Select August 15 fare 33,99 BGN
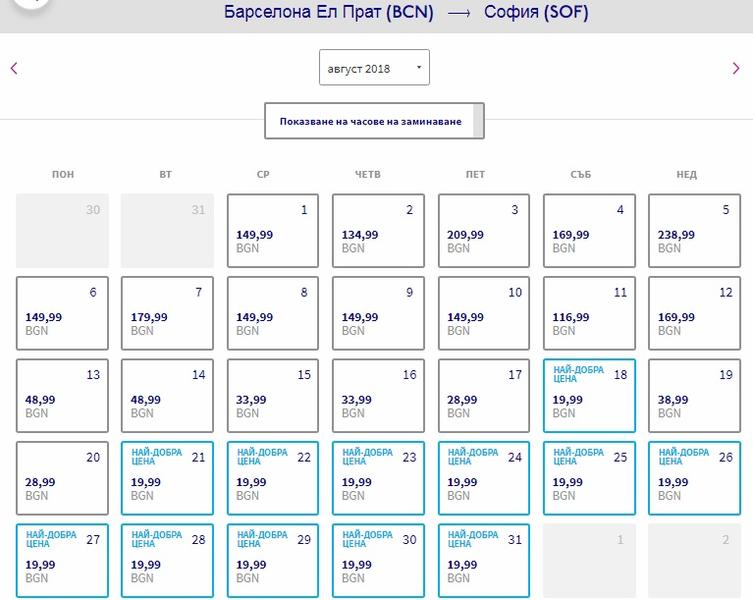This screenshot has height=600, width=753. (x=273, y=396)
